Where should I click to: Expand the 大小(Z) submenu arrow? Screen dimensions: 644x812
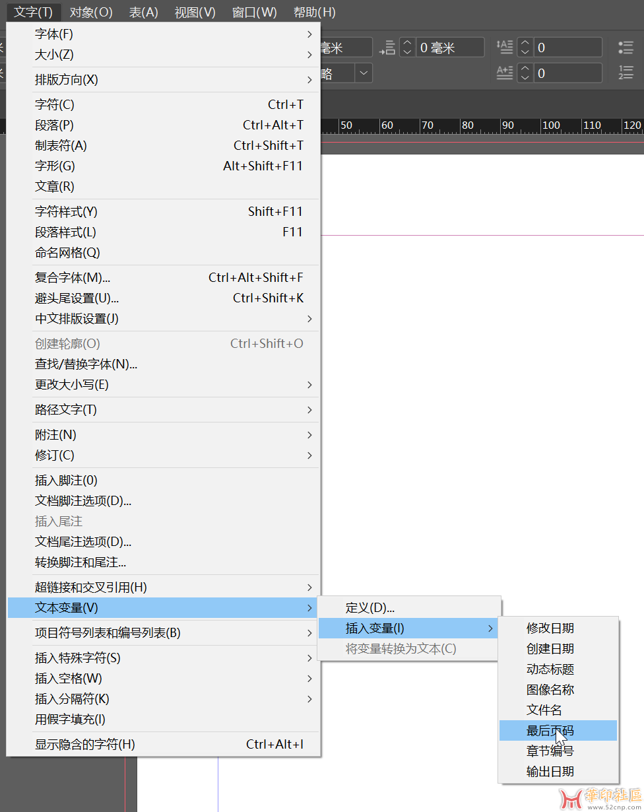309,55
